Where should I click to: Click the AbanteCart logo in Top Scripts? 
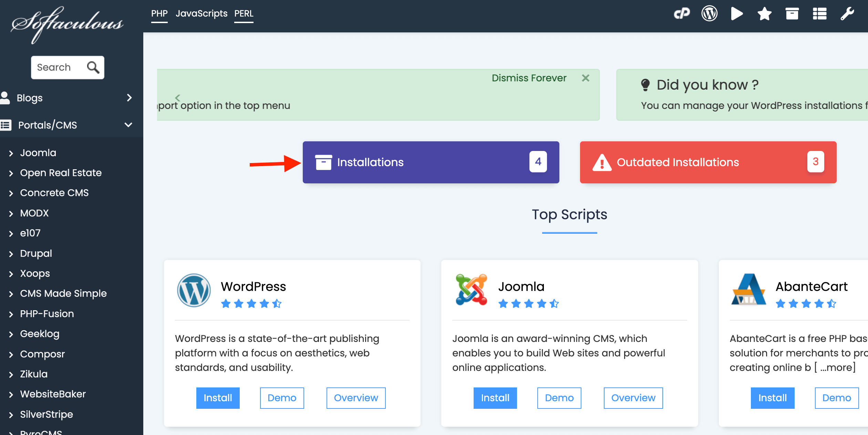(748, 290)
